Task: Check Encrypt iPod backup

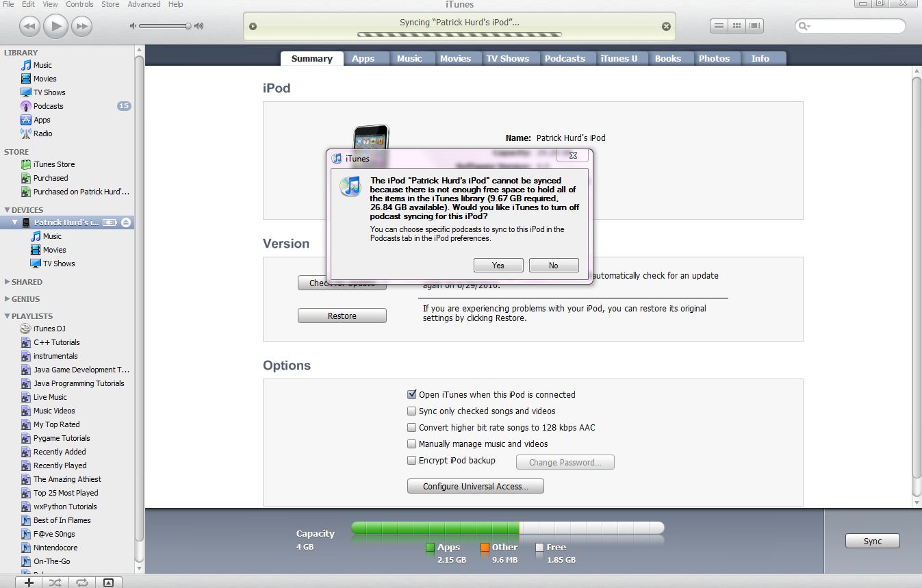Action: 412,460
